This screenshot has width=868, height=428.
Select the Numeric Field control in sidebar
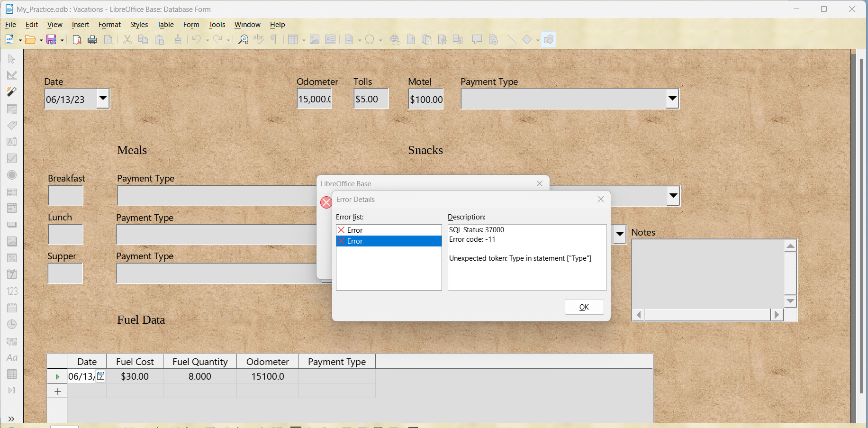(12, 291)
